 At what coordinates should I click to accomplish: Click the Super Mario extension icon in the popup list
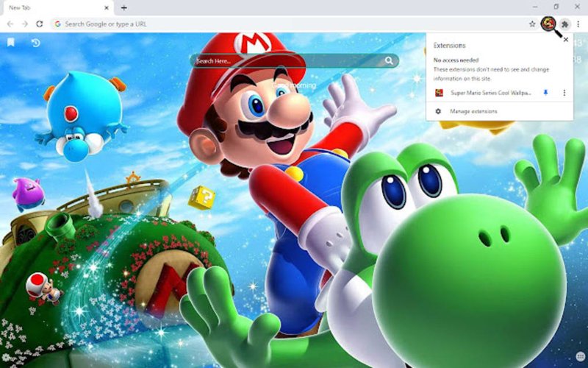coord(439,93)
